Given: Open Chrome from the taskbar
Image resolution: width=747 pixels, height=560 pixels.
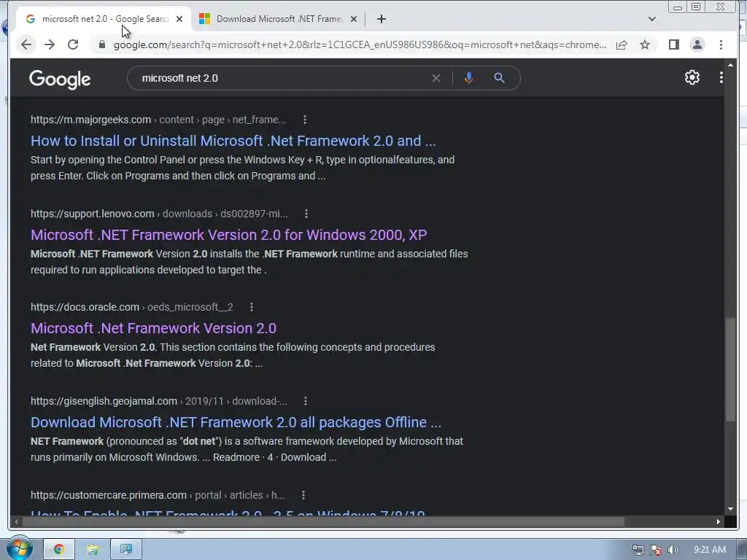Looking at the screenshot, I should tap(59, 549).
